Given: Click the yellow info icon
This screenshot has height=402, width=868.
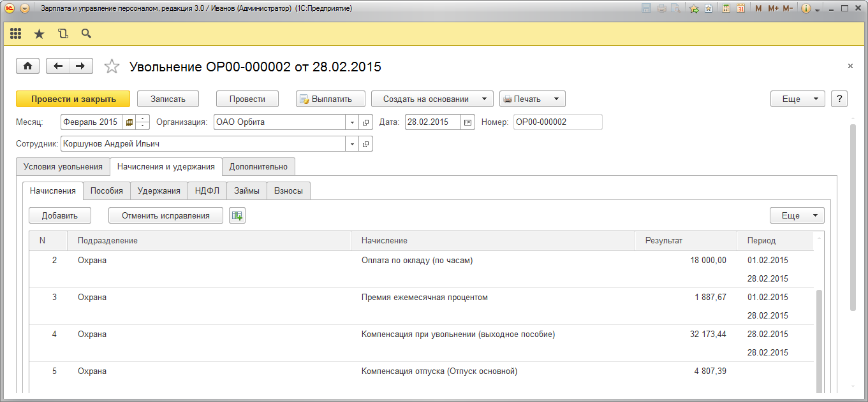Looking at the screenshot, I should pos(806,9).
